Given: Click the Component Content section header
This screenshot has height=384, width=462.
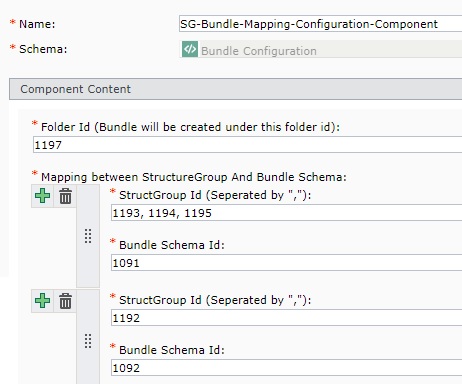Looking at the screenshot, I should point(235,89).
